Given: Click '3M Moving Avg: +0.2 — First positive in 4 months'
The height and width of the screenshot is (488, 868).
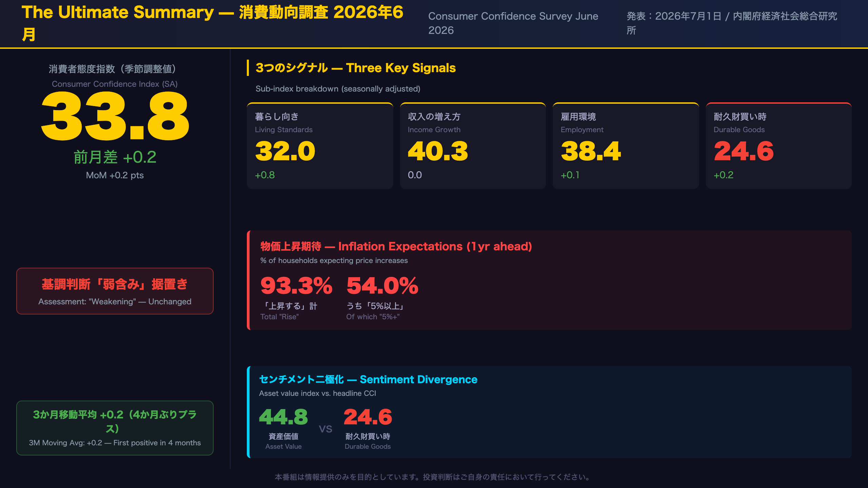Looking at the screenshot, I should coord(115,443).
